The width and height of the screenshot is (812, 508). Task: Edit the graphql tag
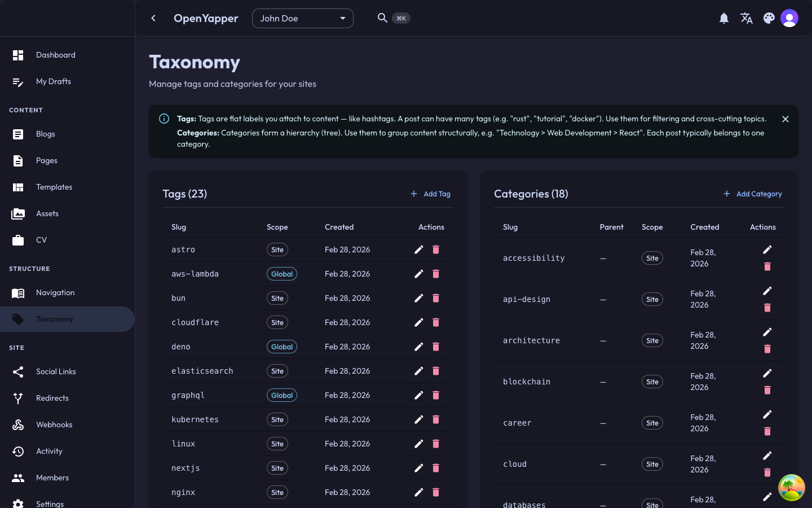coord(418,395)
